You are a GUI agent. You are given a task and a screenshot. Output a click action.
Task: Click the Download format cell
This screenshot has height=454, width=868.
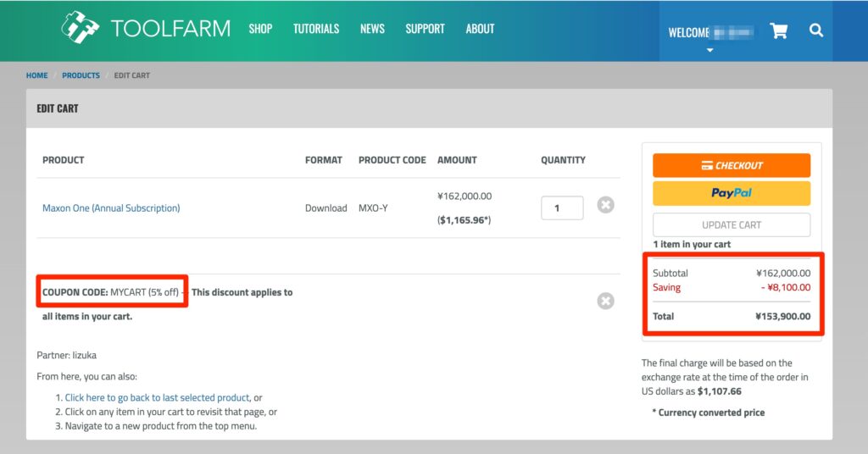coord(326,208)
